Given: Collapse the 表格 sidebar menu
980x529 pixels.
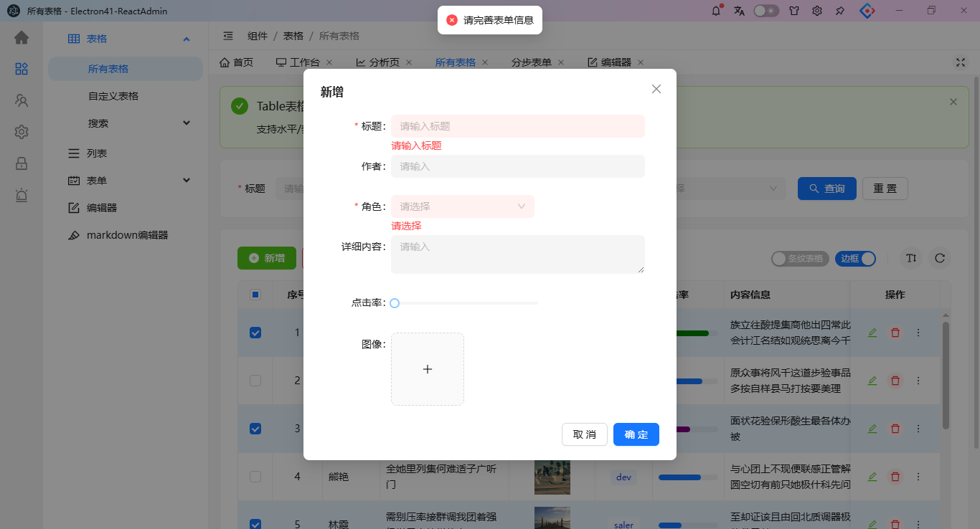Looking at the screenshot, I should 126,39.
